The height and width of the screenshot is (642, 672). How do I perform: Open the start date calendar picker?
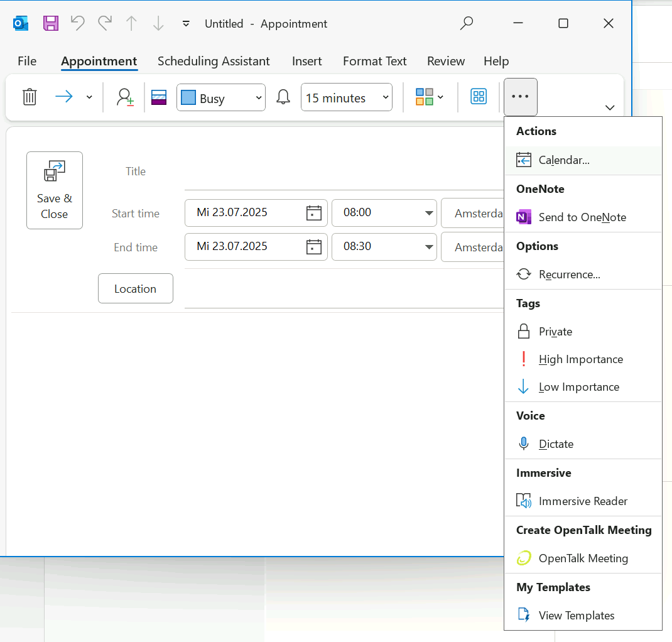click(x=313, y=213)
